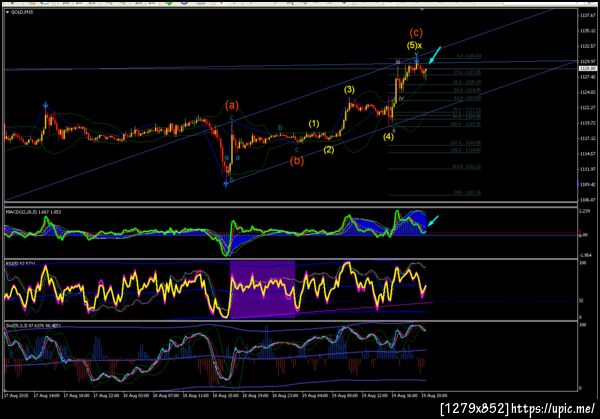Select the yellow (2) wave label
The image size is (600, 419).
(329, 150)
